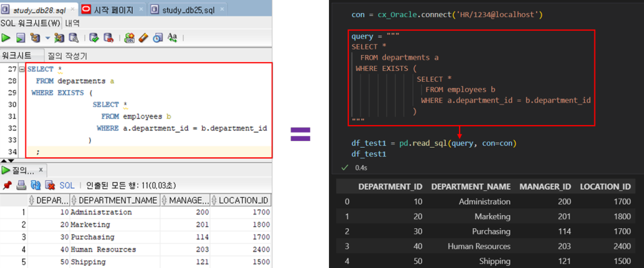Close the 시작 페이지 tab
Image resolution: width=644 pixels, height=268 pixels.
point(141,9)
